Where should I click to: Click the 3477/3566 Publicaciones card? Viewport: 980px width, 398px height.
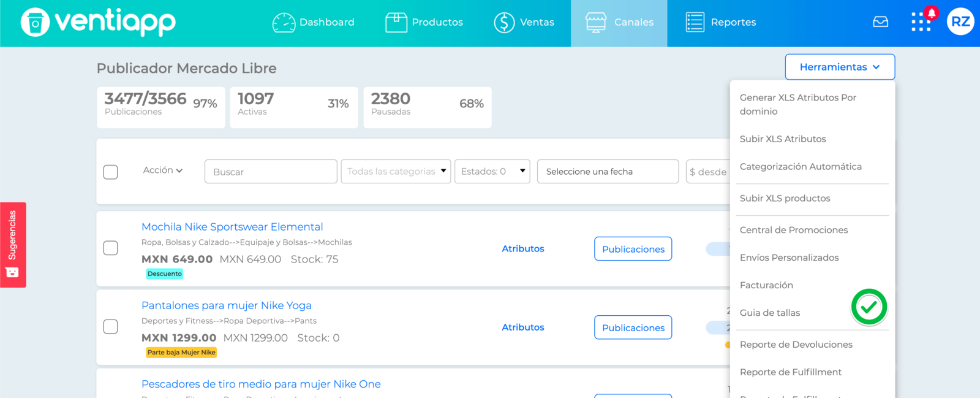[x=161, y=107]
